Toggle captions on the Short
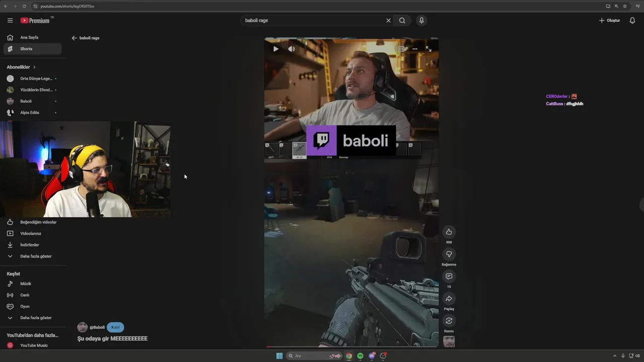 click(x=401, y=49)
